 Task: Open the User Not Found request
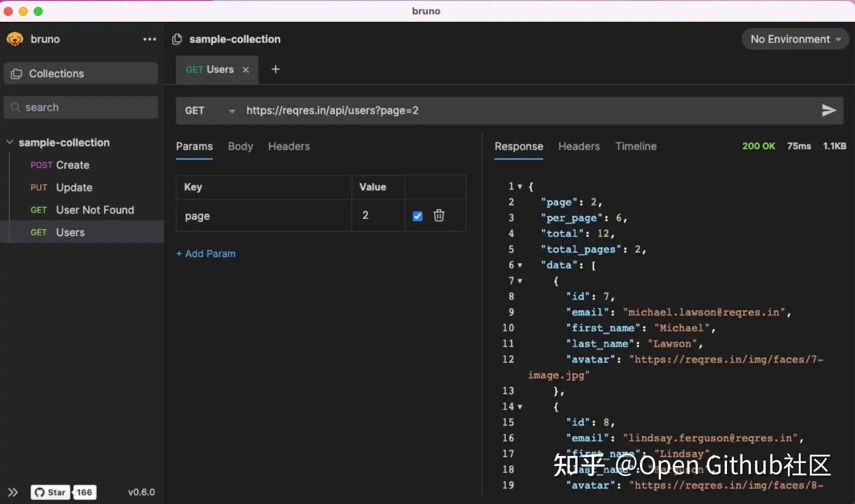(82, 210)
